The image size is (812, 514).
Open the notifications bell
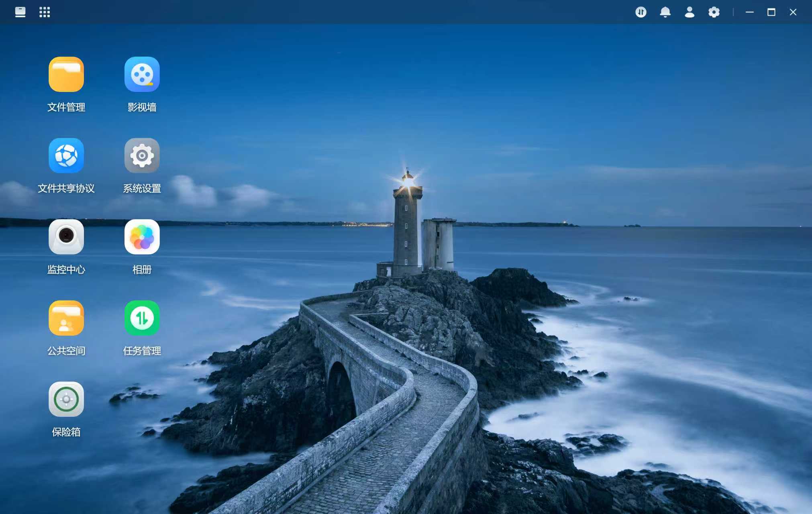point(665,12)
